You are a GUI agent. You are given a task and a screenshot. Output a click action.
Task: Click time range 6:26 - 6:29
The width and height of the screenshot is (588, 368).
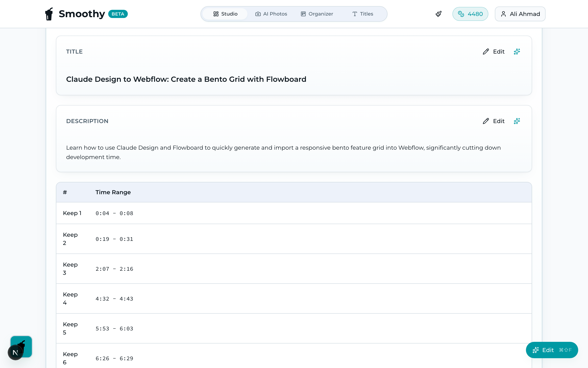click(x=114, y=359)
